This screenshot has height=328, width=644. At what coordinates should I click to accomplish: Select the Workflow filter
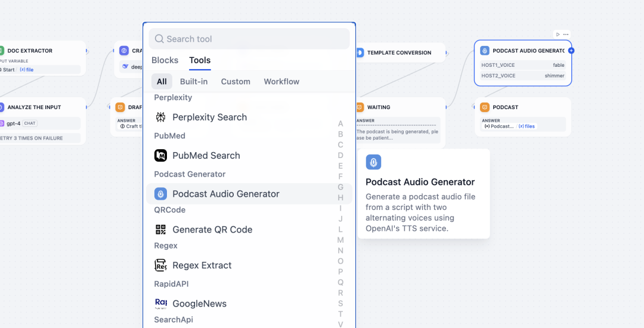tap(281, 82)
